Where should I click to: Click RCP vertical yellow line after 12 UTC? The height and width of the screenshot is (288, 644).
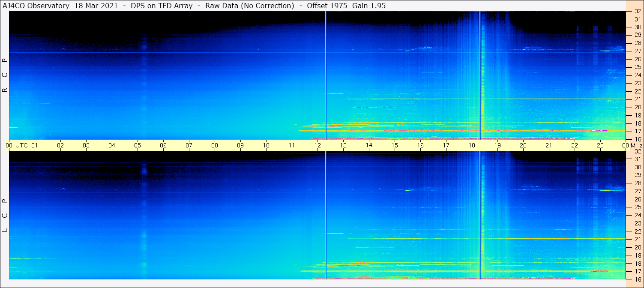(326, 75)
